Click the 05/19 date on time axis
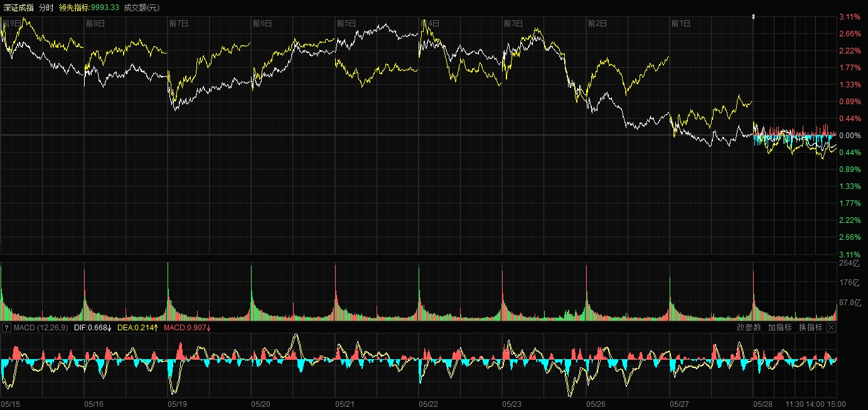The width and height of the screenshot is (868, 410). coord(178,404)
